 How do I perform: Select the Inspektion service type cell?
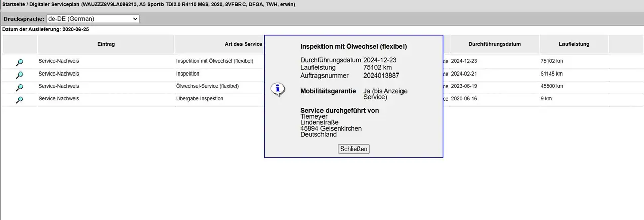tap(188, 74)
